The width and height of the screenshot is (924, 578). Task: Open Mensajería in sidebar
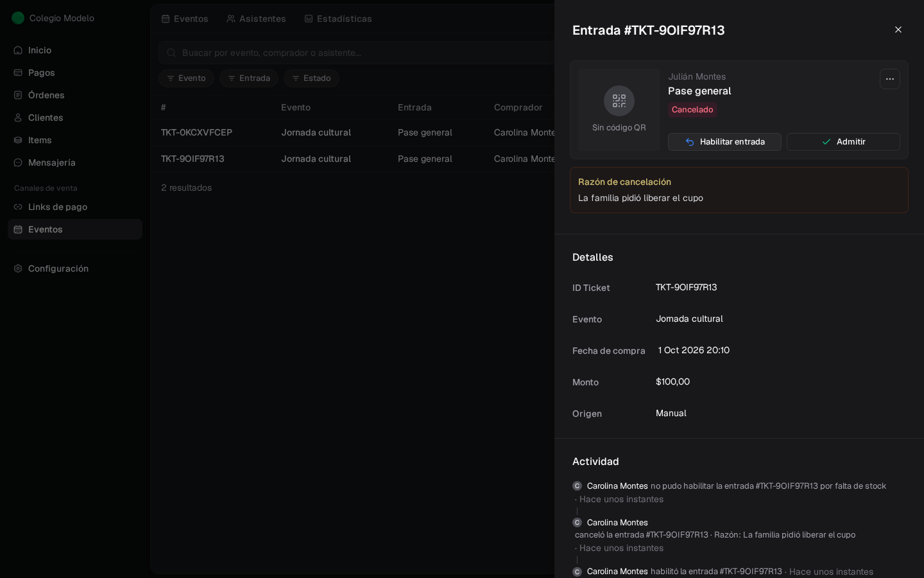[75, 162]
